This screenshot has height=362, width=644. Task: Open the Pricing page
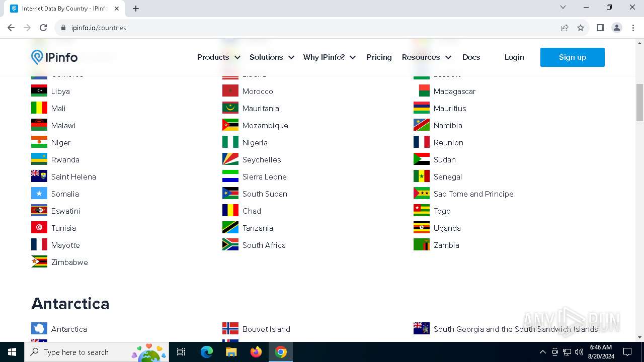tap(379, 57)
